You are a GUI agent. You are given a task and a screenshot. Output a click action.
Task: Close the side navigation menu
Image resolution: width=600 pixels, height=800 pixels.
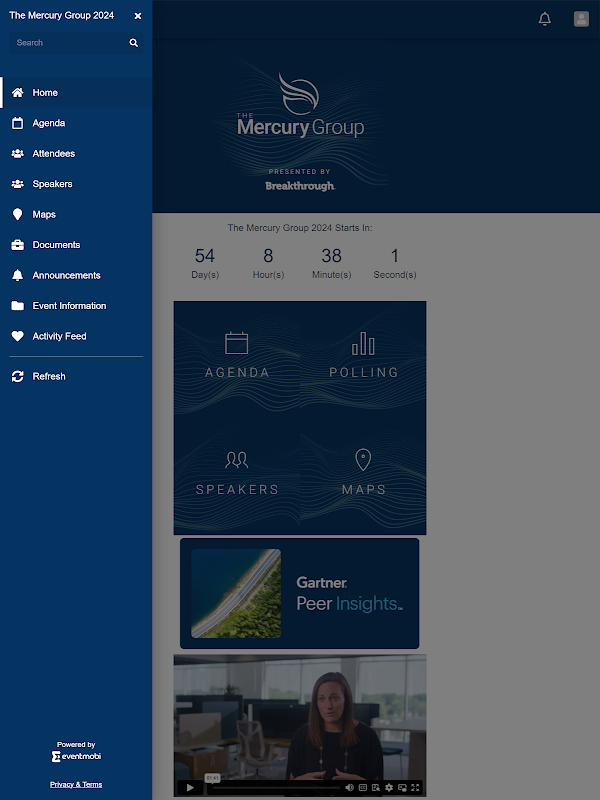click(138, 16)
